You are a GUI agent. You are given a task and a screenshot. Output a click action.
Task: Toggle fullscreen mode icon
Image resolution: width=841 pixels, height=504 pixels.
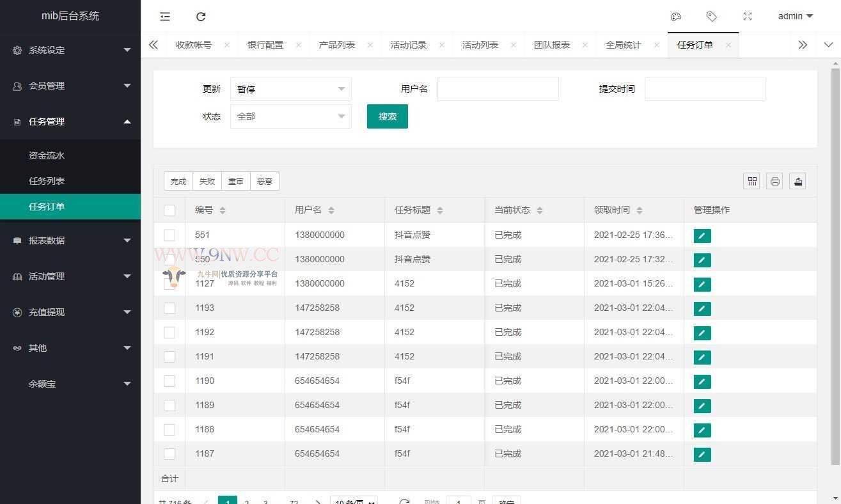[x=748, y=17]
